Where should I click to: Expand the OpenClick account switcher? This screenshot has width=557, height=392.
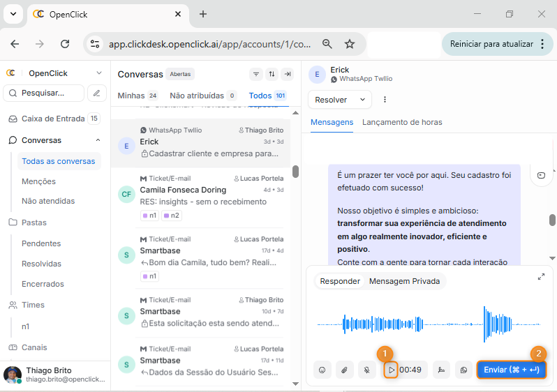[x=99, y=73]
